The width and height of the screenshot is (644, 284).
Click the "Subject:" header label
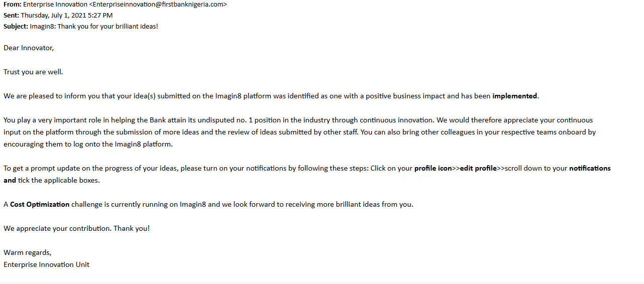[16, 26]
